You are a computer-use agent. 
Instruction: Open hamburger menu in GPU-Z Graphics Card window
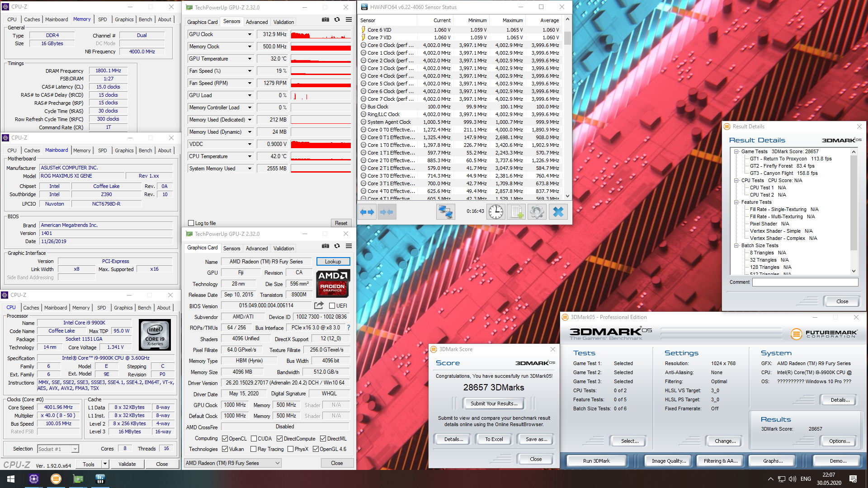[349, 246]
